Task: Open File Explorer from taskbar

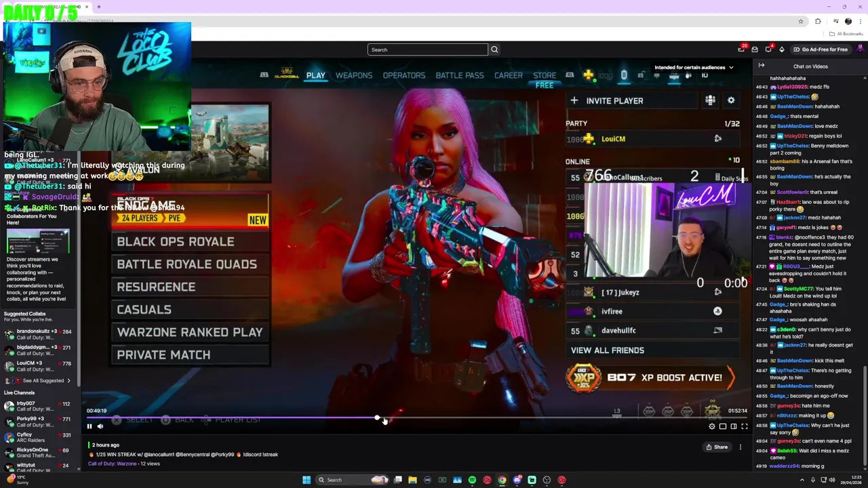Action: 412,480
